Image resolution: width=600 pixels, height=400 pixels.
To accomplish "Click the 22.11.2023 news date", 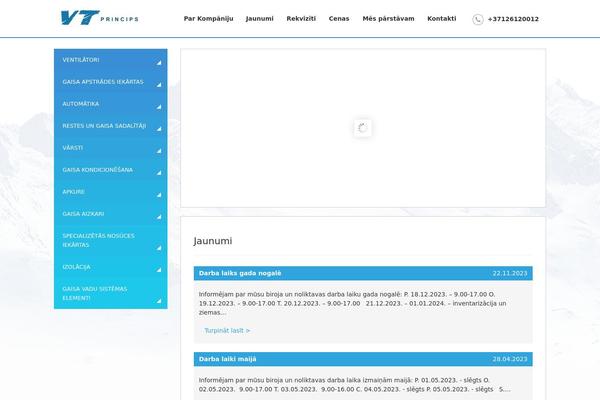I will pos(510,273).
